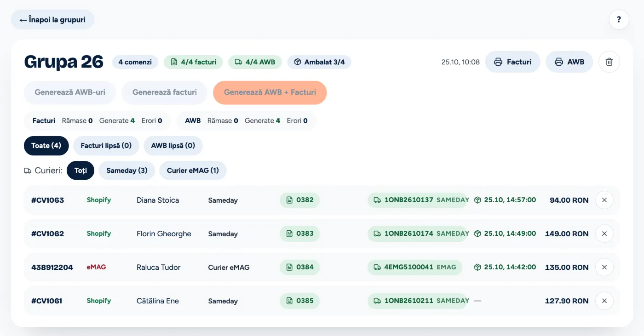Click Generează AWB + Facturi button
The width and height of the screenshot is (644, 336).
click(x=270, y=92)
